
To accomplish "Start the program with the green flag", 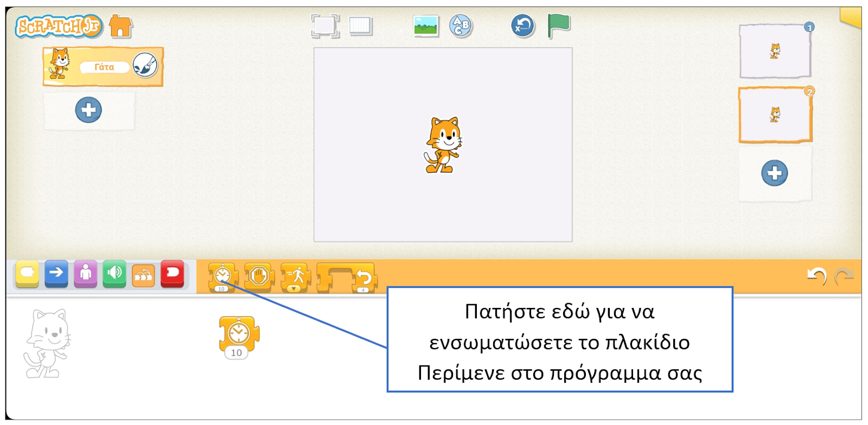I will (558, 25).
